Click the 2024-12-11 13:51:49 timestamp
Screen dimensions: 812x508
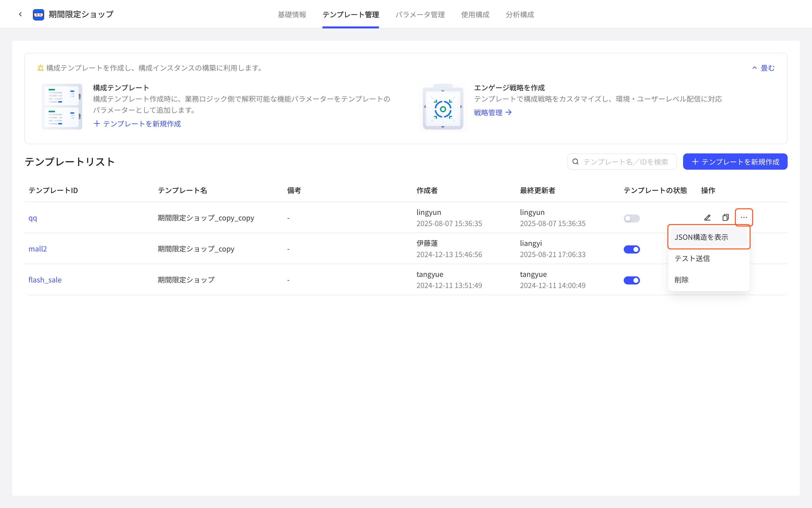click(449, 285)
